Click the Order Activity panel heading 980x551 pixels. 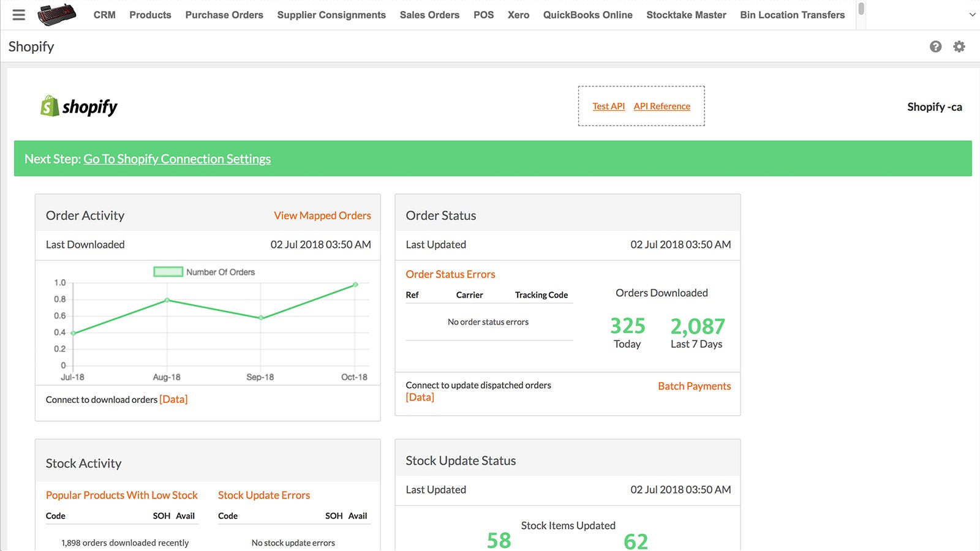[x=85, y=216]
